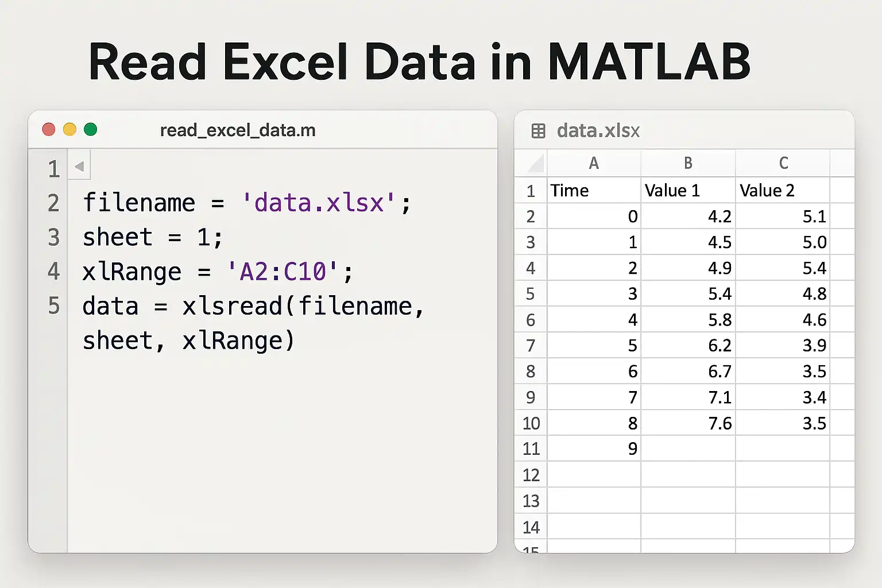Click the spreadsheet grid icon beside data.xlsx
Viewport: 882px width, 588px height.
click(538, 131)
